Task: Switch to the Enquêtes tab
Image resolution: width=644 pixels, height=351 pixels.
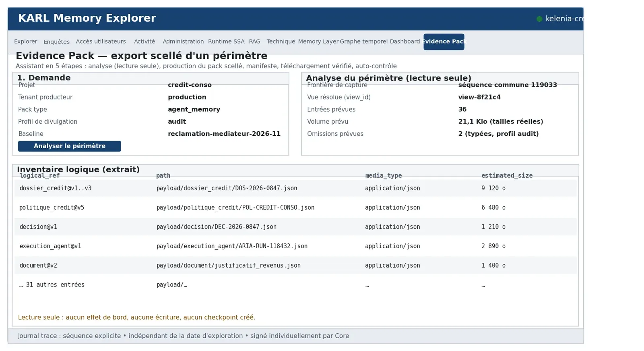Action: coord(56,42)
